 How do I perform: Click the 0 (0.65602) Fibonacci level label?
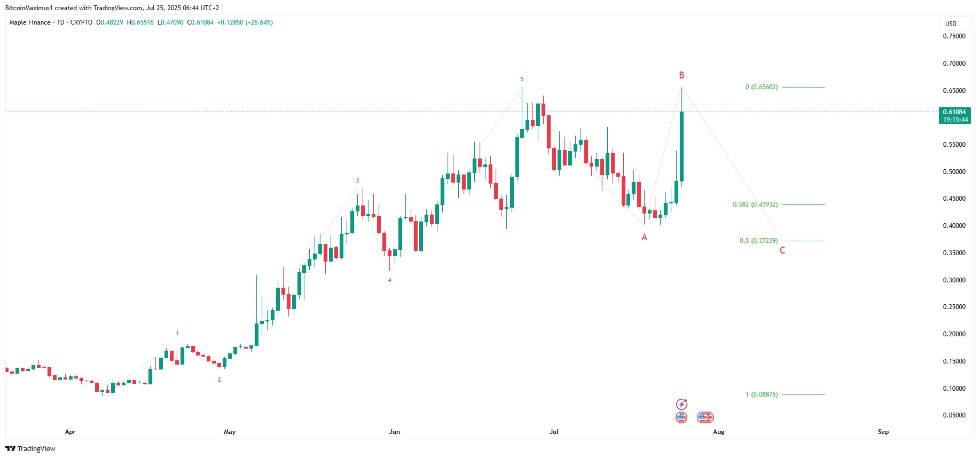[761, 87]
